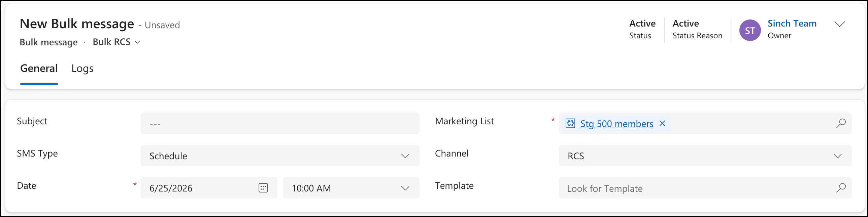Switch to the Logs tab
This screenshot has height=217, width=868.
[x=82, y=68]
